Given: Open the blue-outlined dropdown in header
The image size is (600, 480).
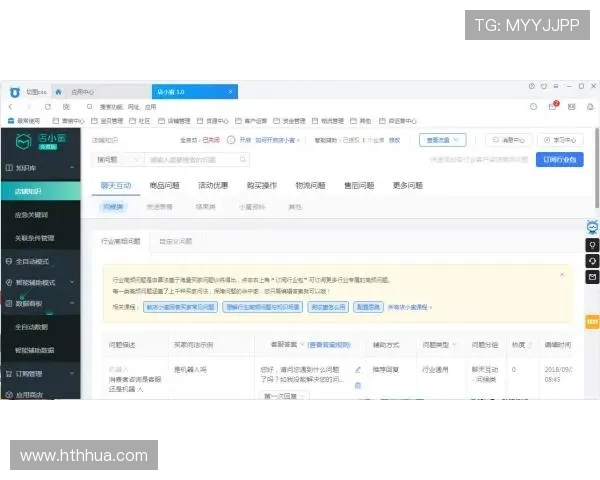Looking at the screenshot, I should 442,140.
